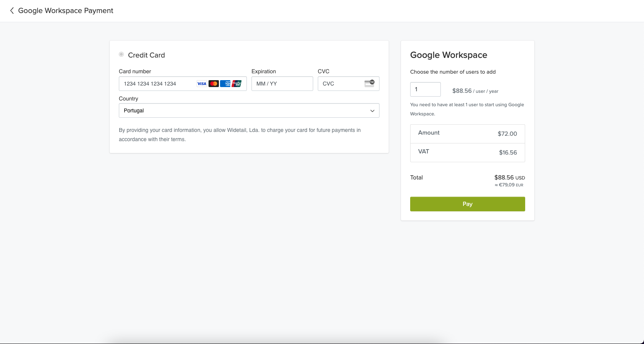
Task: Focus the CVC text field
Action: (x=341, y=84)
